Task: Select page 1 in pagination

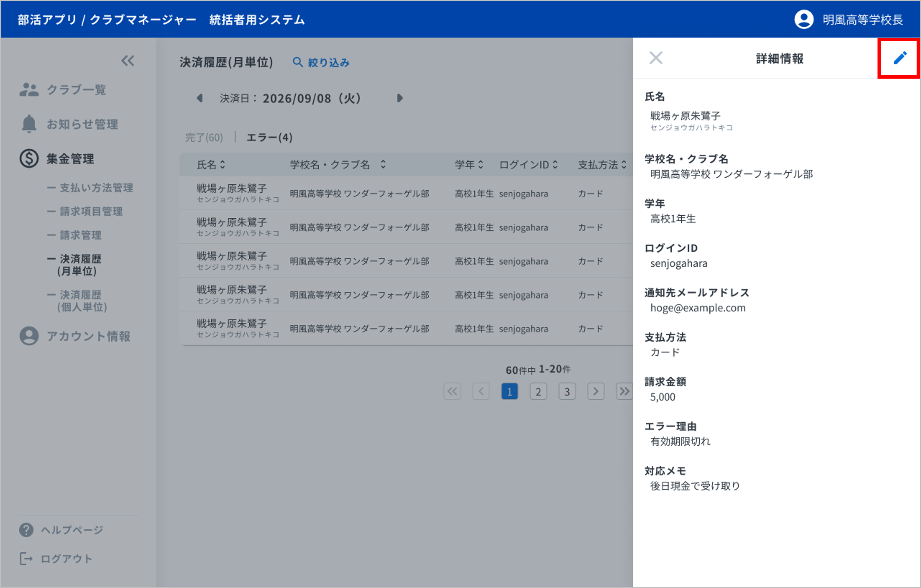Action: tap(509, 391)
